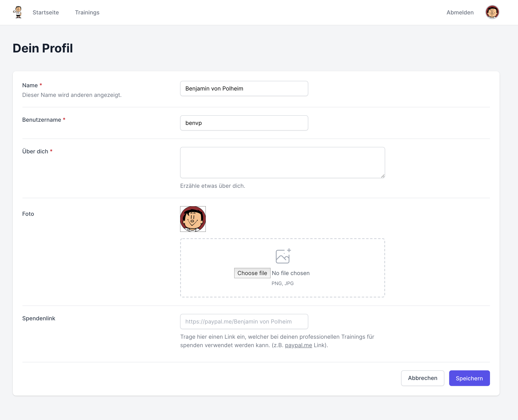The width and height of the screenshot is (518, 420).
Task: Click the Name field label
Action: pos(30,85)
